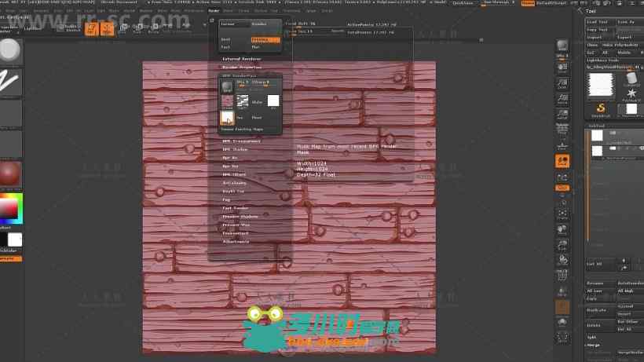Adjust the Draw Size slider
This screenshot has height=362, width=644.
315,31
